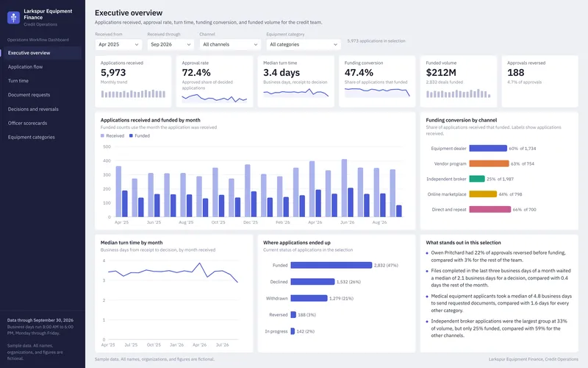This screenshot has height=368, width=588.
Task: Click the In progress status bar
Action: (293, 331)
